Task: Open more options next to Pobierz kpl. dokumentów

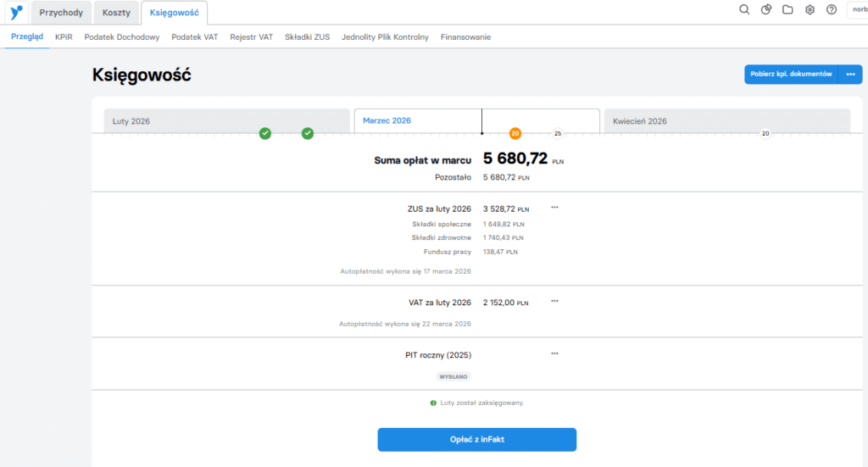Action: [x=851, y=74]
